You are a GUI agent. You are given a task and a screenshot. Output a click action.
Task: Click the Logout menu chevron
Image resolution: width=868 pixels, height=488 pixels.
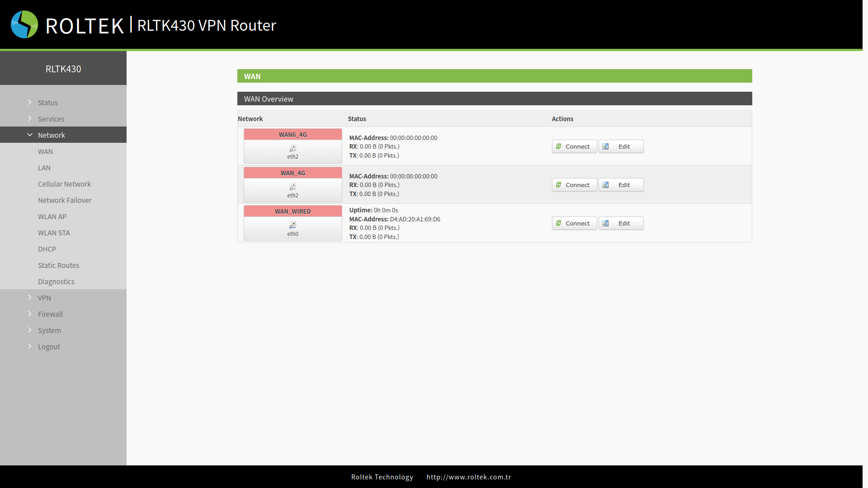(30, 346)
